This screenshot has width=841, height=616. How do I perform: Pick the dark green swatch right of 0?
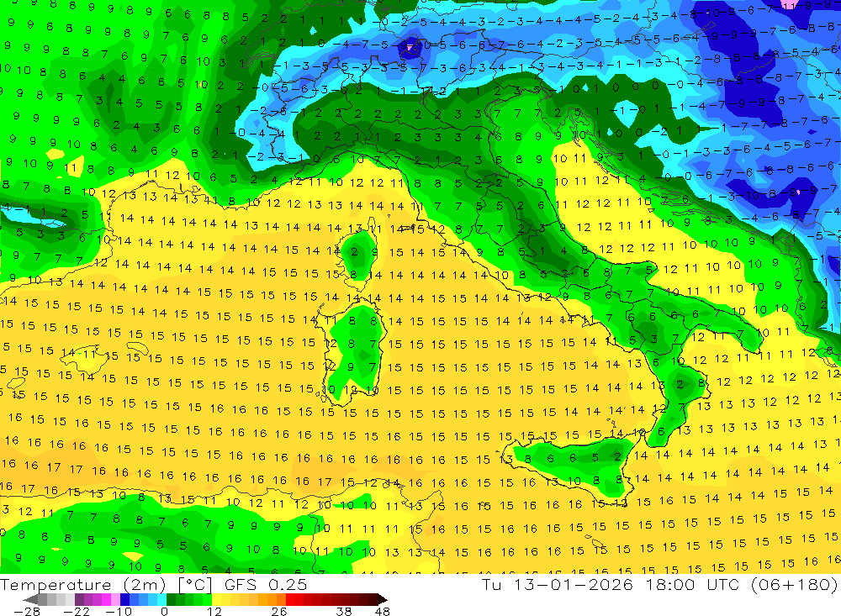coord(171,599)
